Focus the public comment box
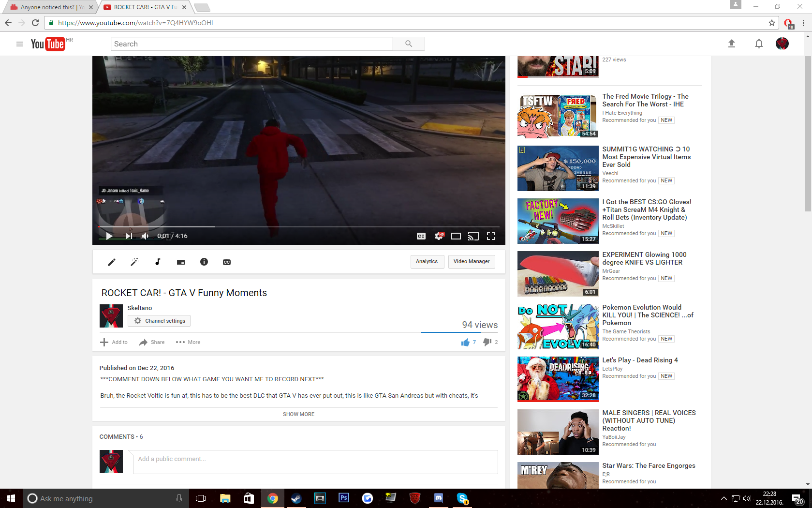This screenshot has width=812, height=508. (x=315, y=462)
